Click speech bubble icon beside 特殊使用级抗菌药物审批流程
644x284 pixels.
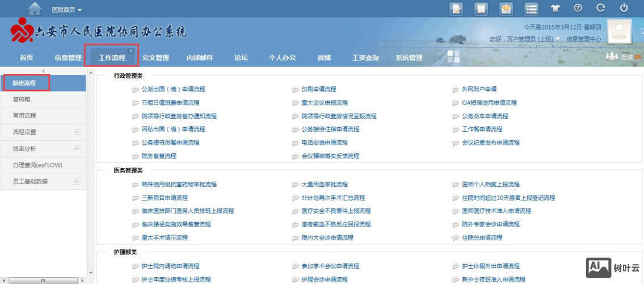click(136, 185)
